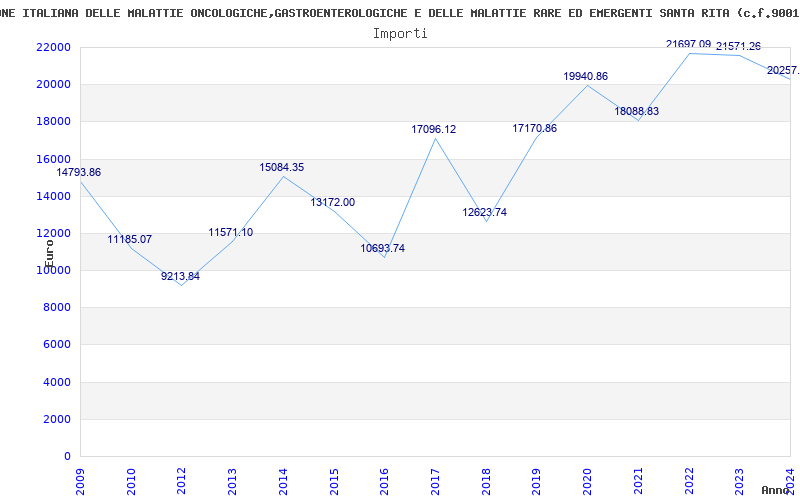Click the 2000 y-axis value
The width and height of the screenshot is (800, 500).
pyautogui.click(x=56, y=419)
